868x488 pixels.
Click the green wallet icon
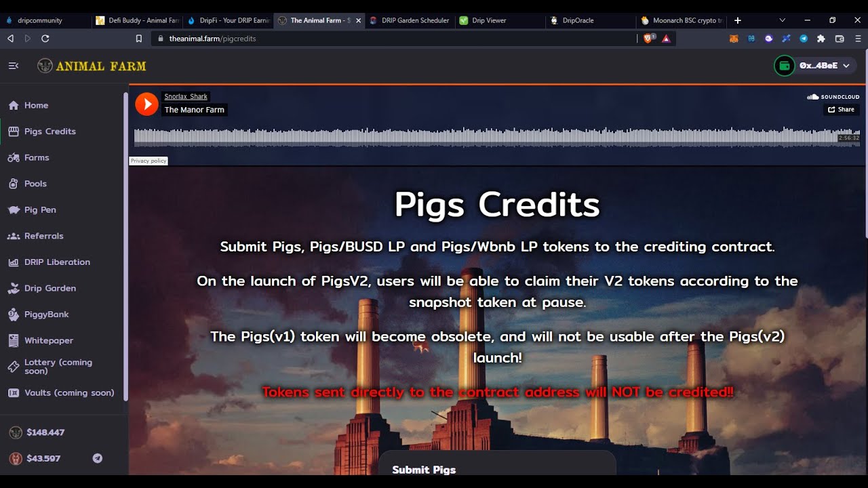tap(785, 66)
